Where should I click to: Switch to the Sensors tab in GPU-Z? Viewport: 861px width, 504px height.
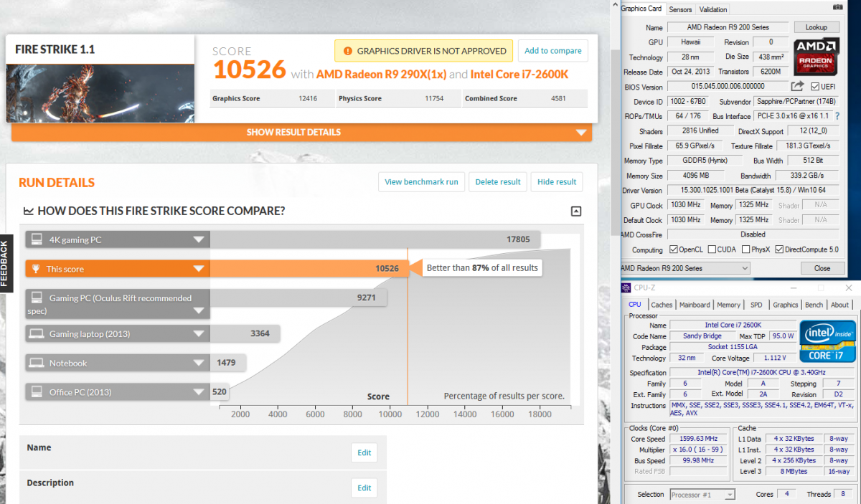(680, 9)
